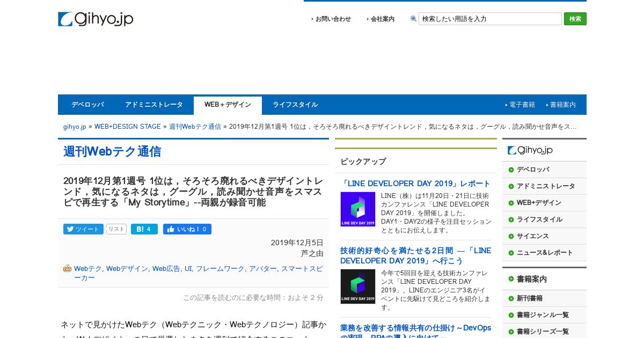
Task: Open 技術的好奇心を満たせる2日間 article link
Action: click(x=415, y=255)
